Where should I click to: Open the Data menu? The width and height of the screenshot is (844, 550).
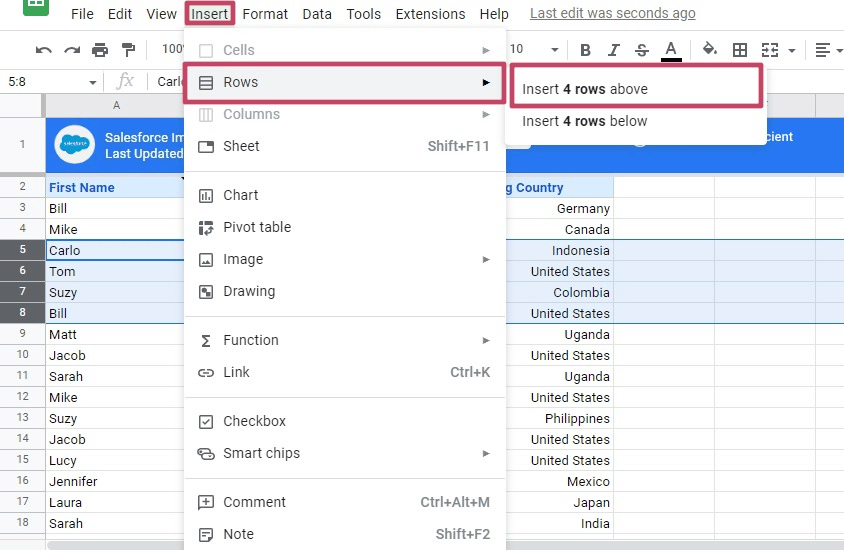click(316, 14)
